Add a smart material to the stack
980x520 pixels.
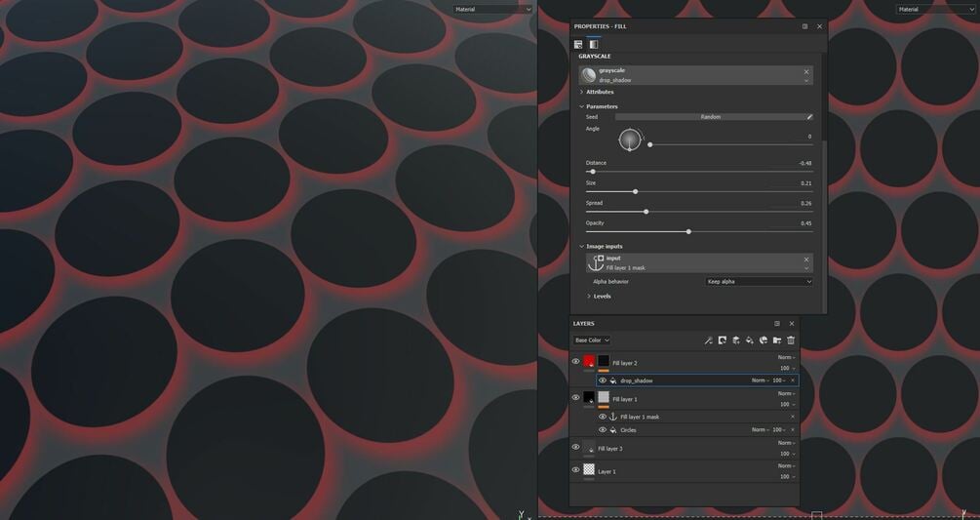click(764, 340)
